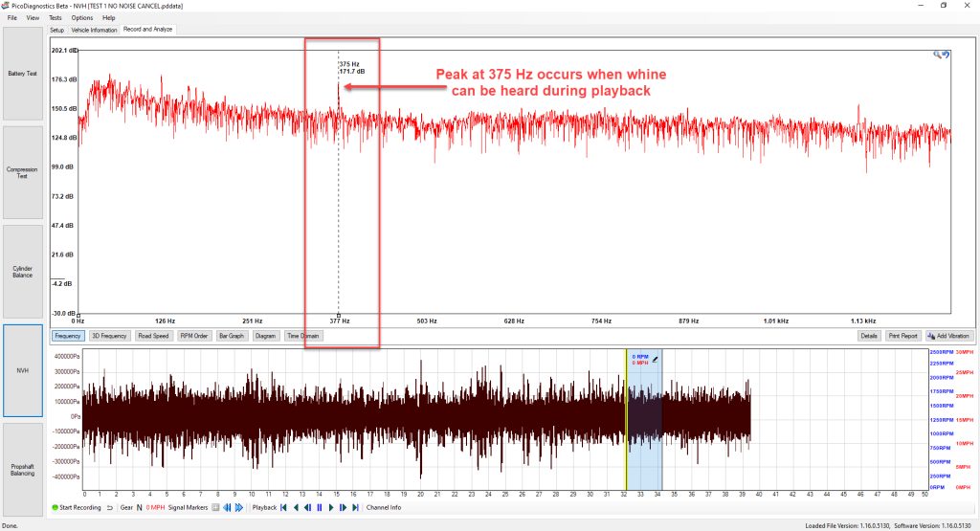The width and height of the screenshot is (980, 531).
Task: Click the undo zoom arrow icon
Action: coord(946,55)
